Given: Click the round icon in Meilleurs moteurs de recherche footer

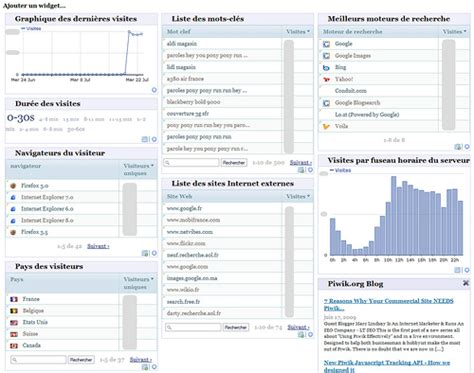Looking at the screenshot, I should click(x=467, y=147).
